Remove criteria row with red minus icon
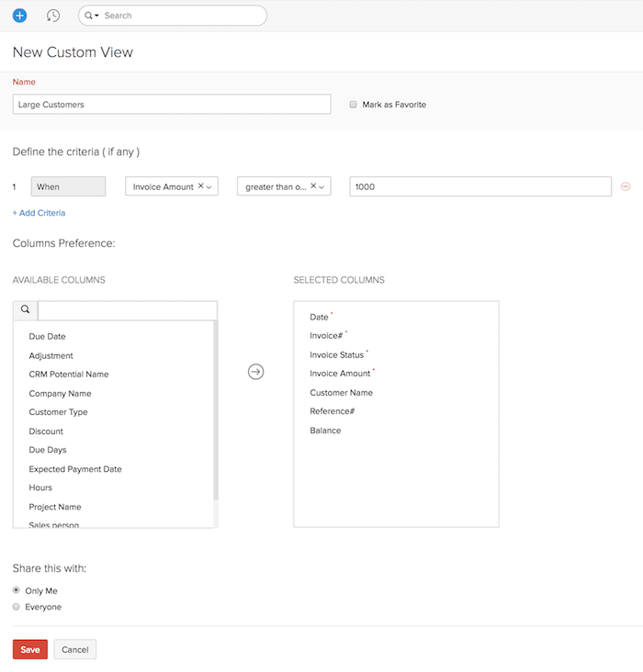This screenshot has height=672, width=643. pyautogui.click(x=626, y=186)
